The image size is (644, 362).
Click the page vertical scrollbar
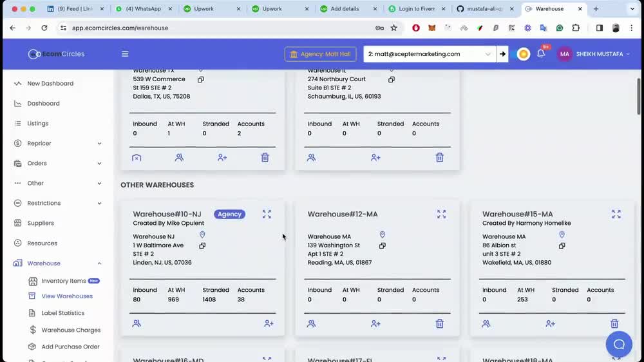coord(639,97)
